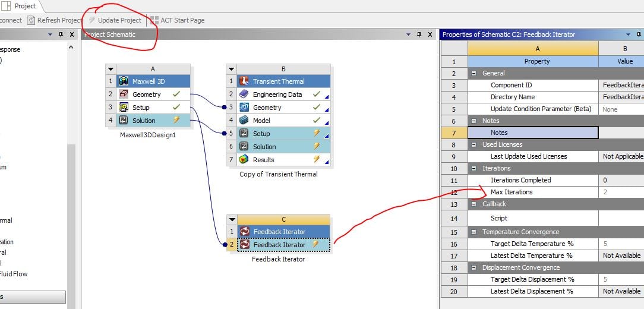
Task: Click the Target Delta Temperature % value
Action: point(621,244)
